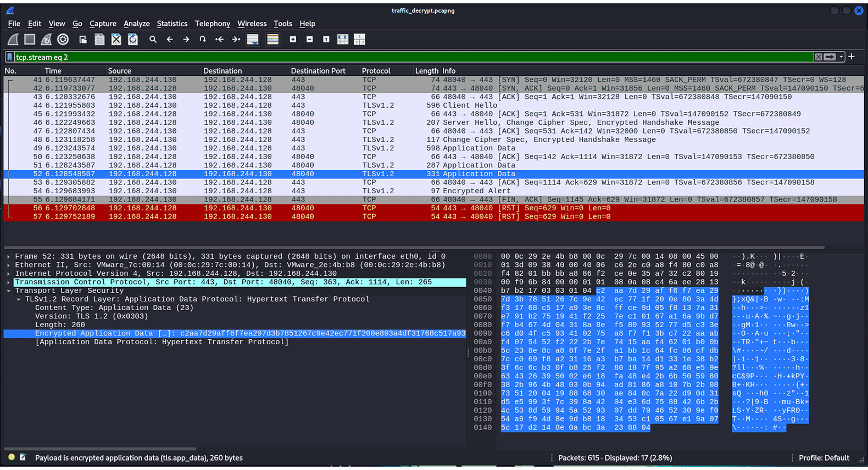Click the resize columns to content icon
Viewport: 868px width, 470px height.
343,39
